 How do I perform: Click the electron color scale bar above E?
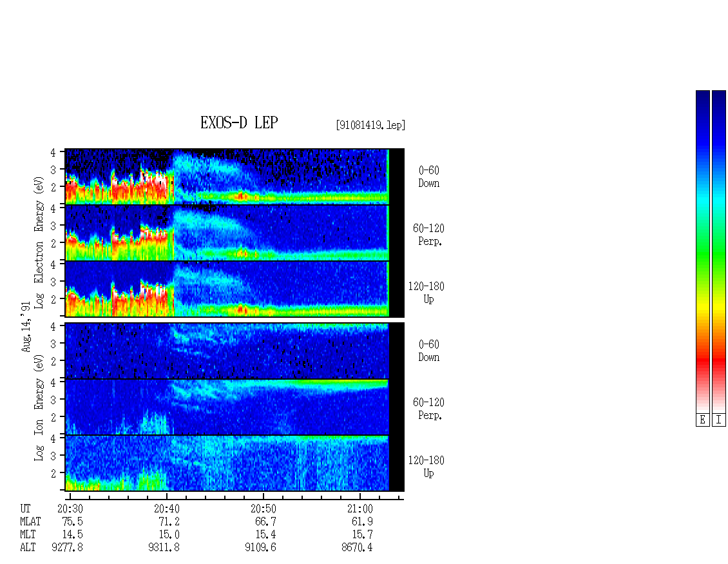click(702, 251)
